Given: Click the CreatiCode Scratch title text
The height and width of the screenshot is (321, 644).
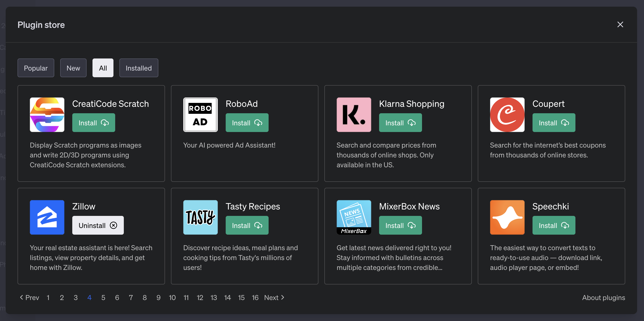Looking at the screenshot, I should click(x=110, y=104).
